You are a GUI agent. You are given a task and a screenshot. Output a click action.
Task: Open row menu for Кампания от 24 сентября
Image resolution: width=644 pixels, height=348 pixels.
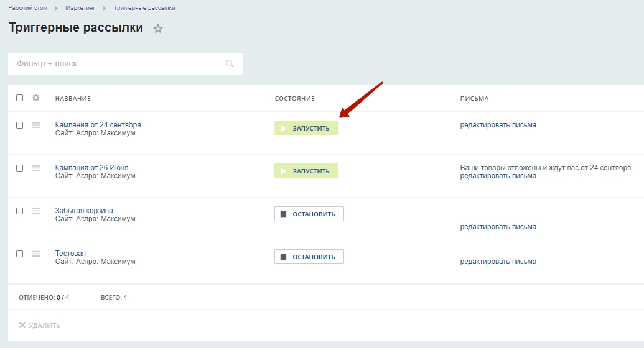[36, 125]
